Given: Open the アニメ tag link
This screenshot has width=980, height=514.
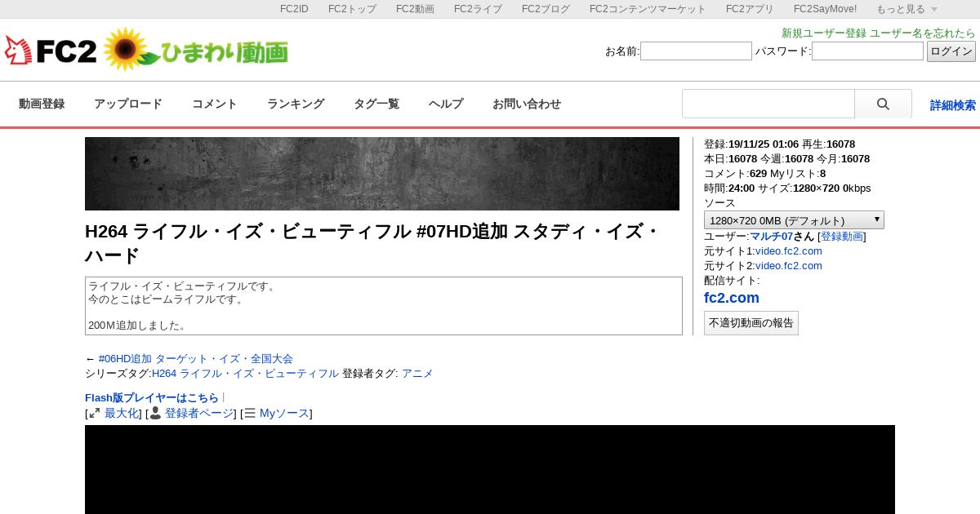Looking at the screenshot, I should coord(417,373).
